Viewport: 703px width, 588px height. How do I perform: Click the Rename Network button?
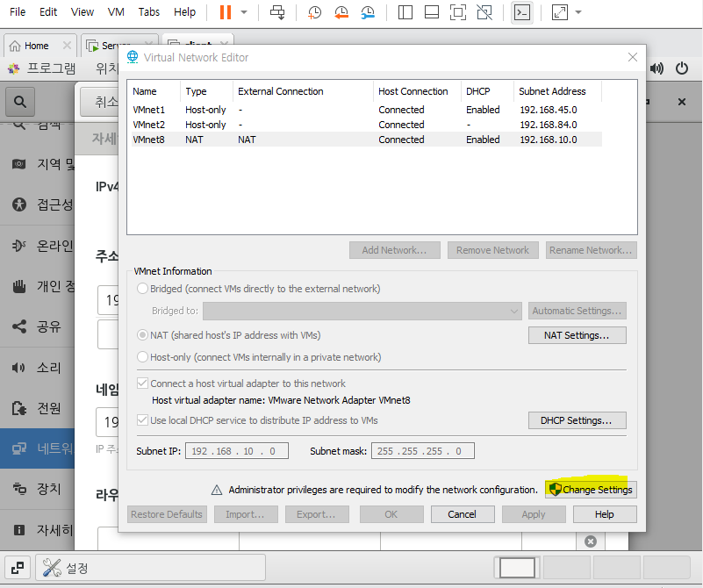tap(591, 250)
